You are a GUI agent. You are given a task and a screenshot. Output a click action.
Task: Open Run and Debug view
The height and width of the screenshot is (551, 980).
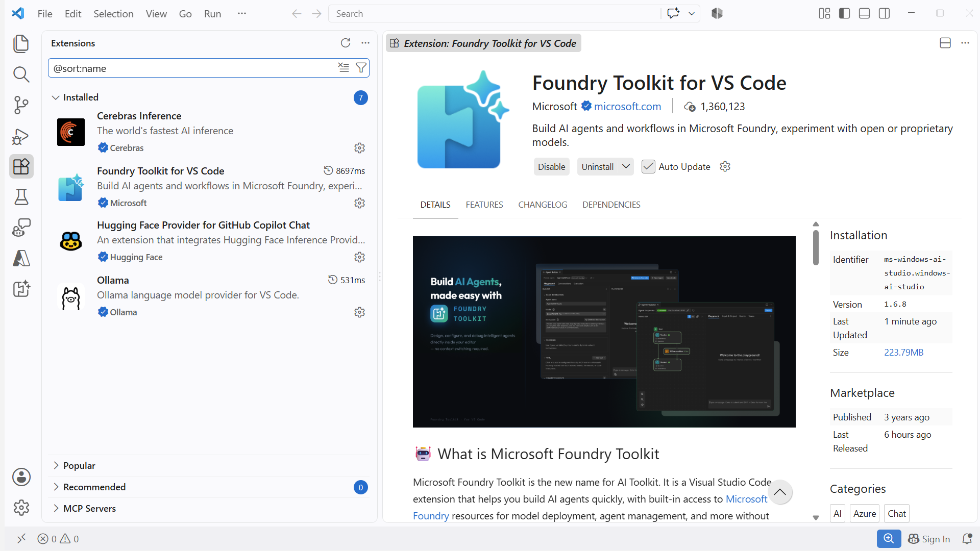coord(21,136)
